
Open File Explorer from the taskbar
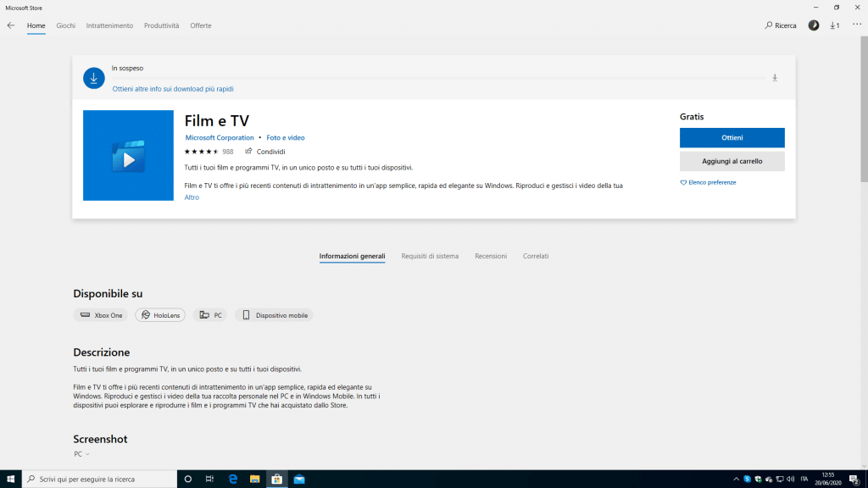tap(254, 479)
